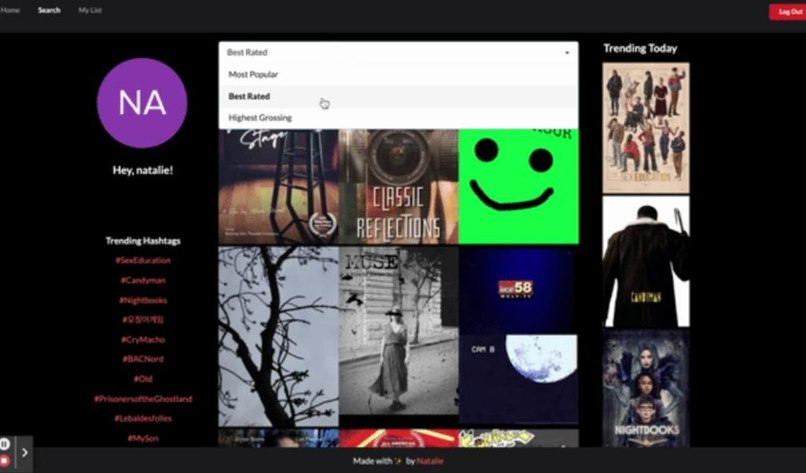Click the Log Out button
Image resolution: width=806 pixels, height=473 pixels.
click(787, 12)
